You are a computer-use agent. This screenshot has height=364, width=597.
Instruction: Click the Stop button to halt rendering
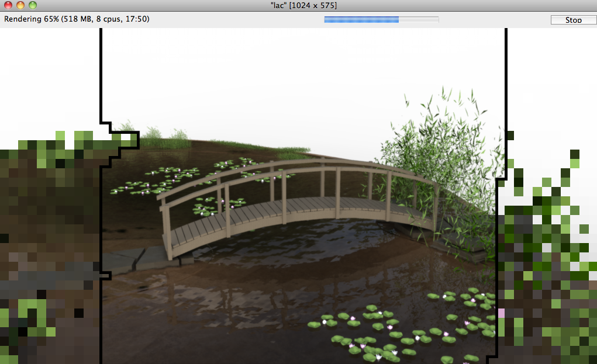pos(572,20)
